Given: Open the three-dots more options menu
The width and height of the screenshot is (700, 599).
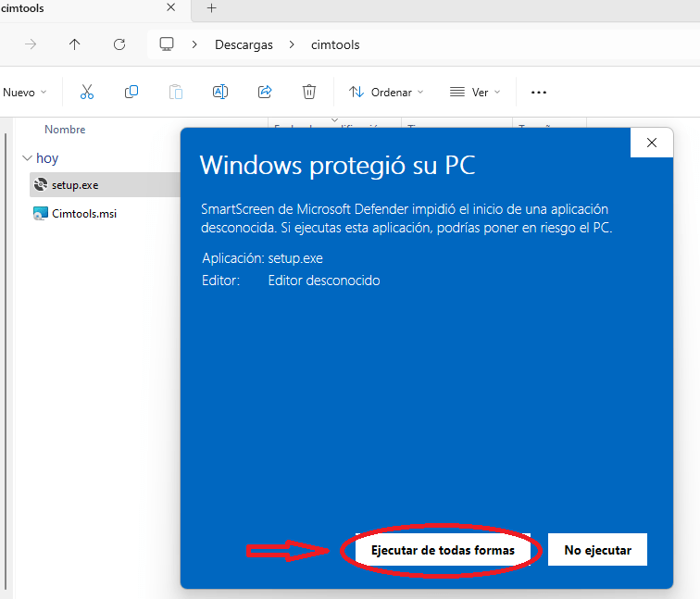Looking at the screenshot, I should click(538, 93).
